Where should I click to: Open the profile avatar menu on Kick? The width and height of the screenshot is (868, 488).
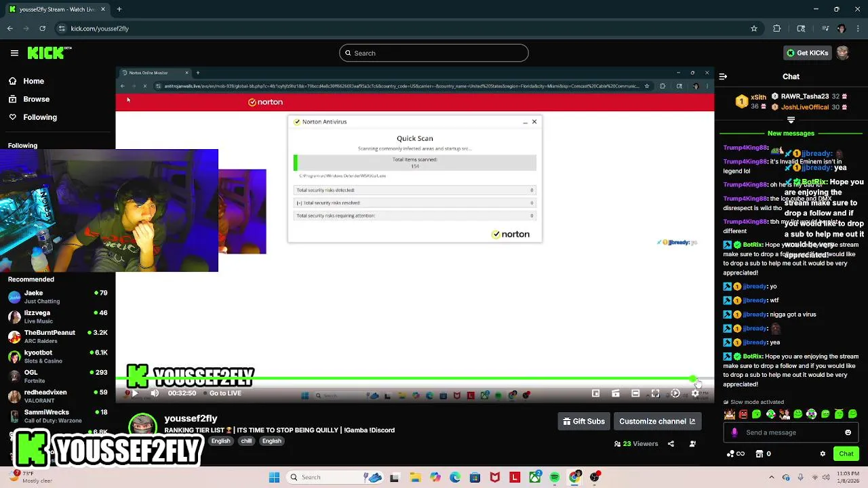pos(843,53)
